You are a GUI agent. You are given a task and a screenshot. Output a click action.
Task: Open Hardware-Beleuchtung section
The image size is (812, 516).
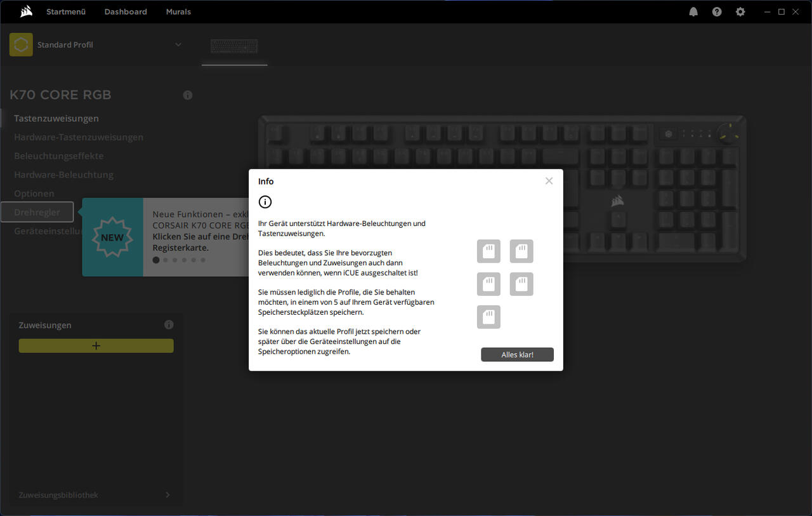click(x=63, y=175)
